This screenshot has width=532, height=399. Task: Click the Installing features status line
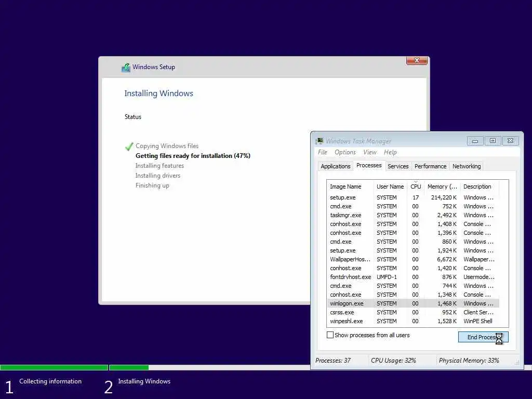(159, 166)
